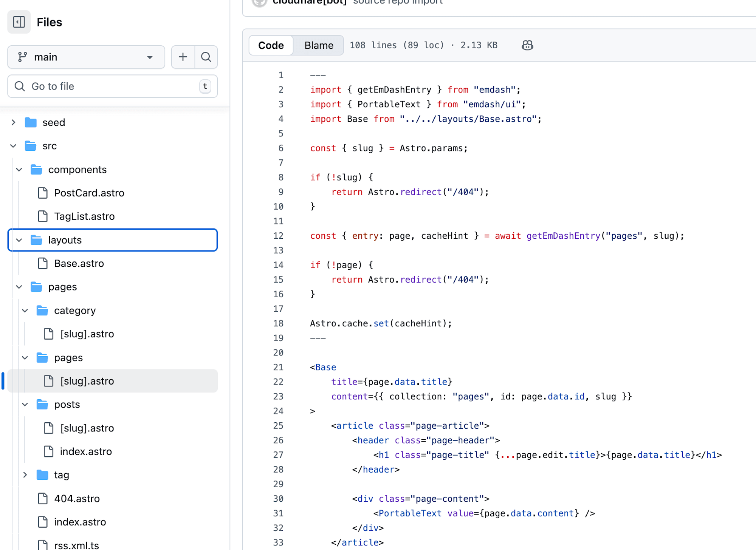Viewport: 756px width, 550px height.
Task: Open the Copilot icon in the file header
Action: 527,45
